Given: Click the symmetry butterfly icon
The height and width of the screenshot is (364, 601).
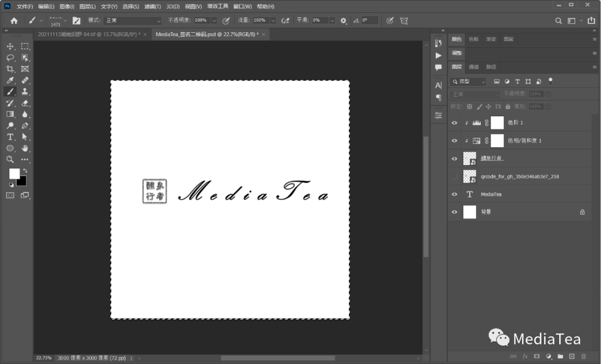Looking at the screenshot, I should pos(404,21).
